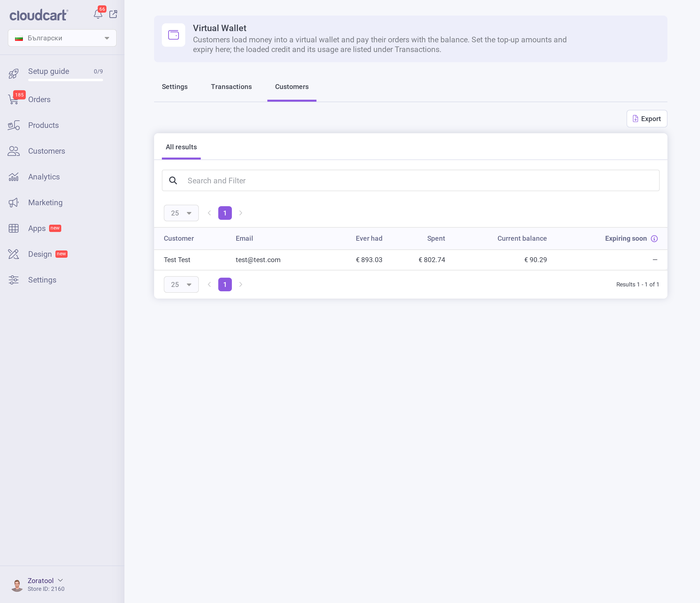Click the Virtual Wallet header icon
This screenshot has height=603, width=700.
[173, 35]
